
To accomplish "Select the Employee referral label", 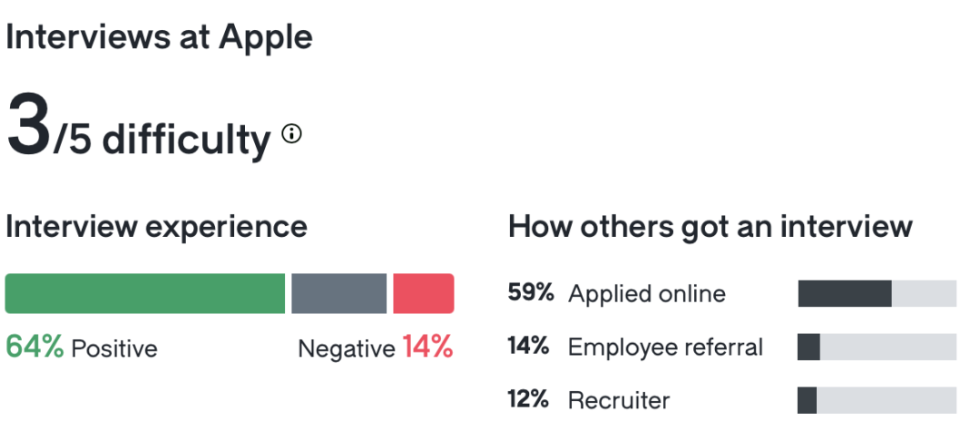I will click(665, 347).
